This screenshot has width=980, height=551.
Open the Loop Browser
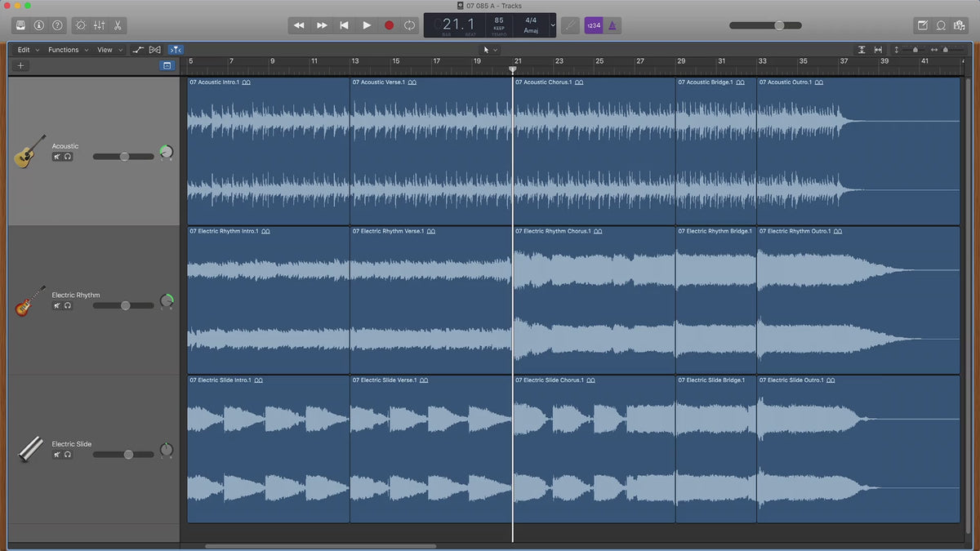coord(941,25)
